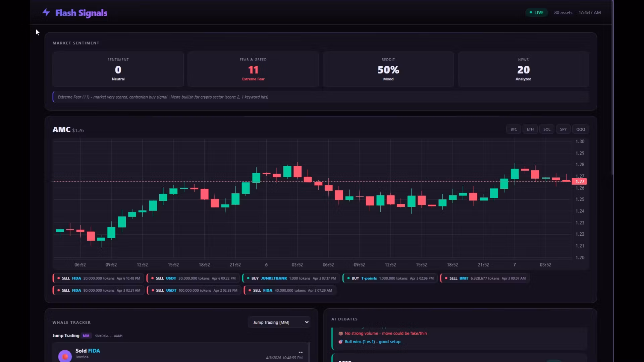
Task: Select the SELL BMT 6,328,677 tokens chip
Action: 485,278
